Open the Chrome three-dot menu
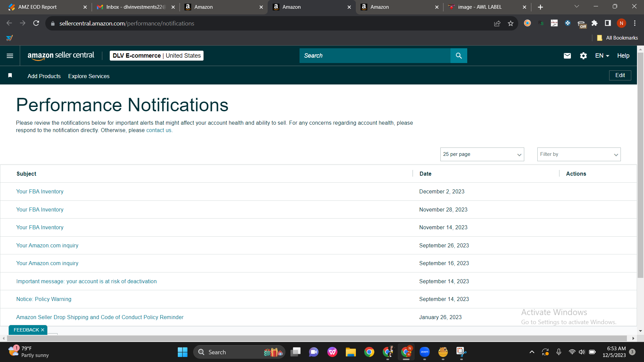 tap(635, 23)
